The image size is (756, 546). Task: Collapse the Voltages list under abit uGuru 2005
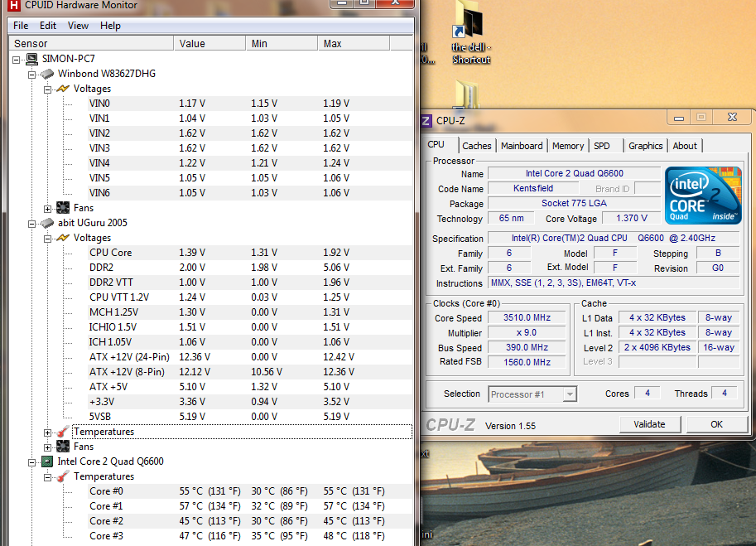48,238
